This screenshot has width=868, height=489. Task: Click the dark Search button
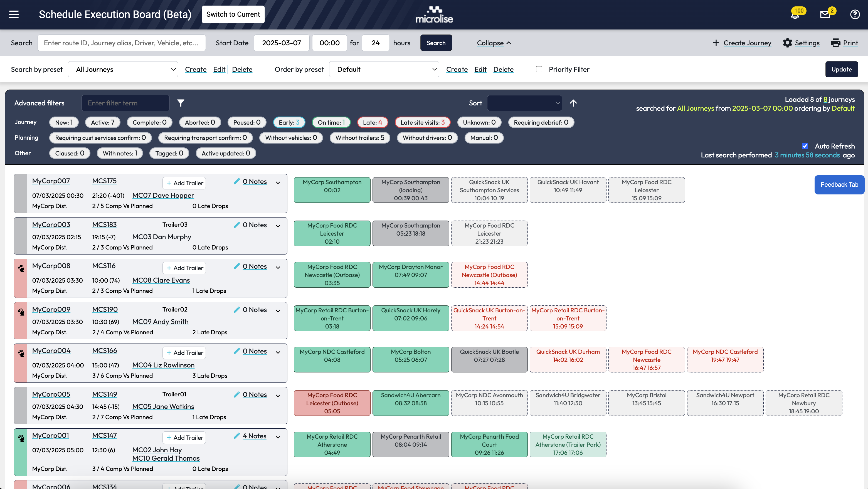(x=436, y=43)
